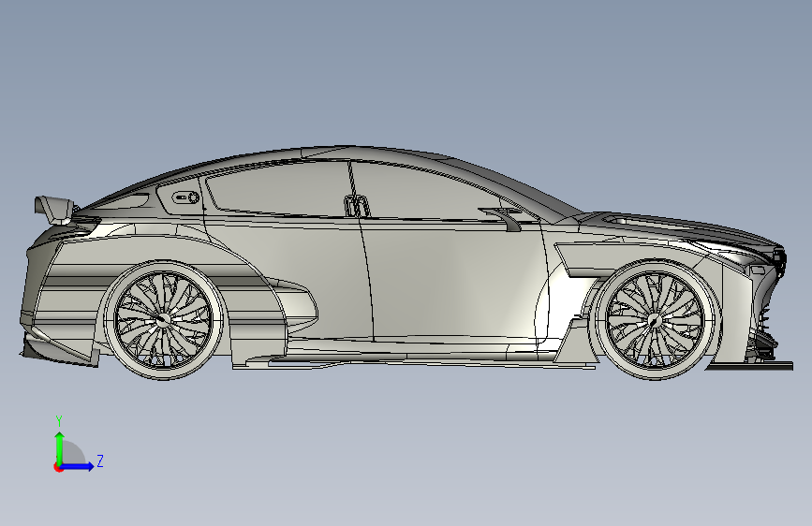Screen dimensions: 812x526
Task: Select the car's rear wheel
Action: click(163, 320)
